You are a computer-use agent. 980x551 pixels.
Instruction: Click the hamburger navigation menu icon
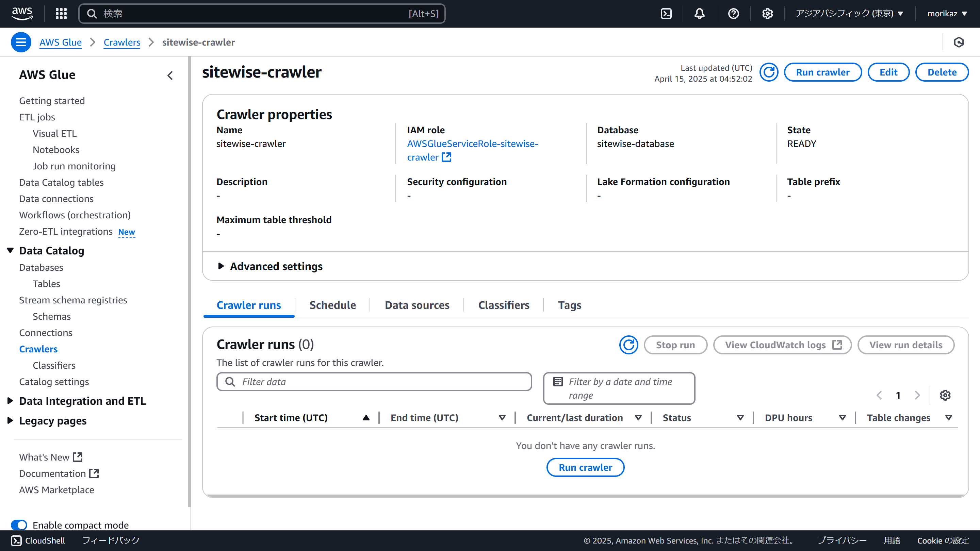click(x=21, y=42)
